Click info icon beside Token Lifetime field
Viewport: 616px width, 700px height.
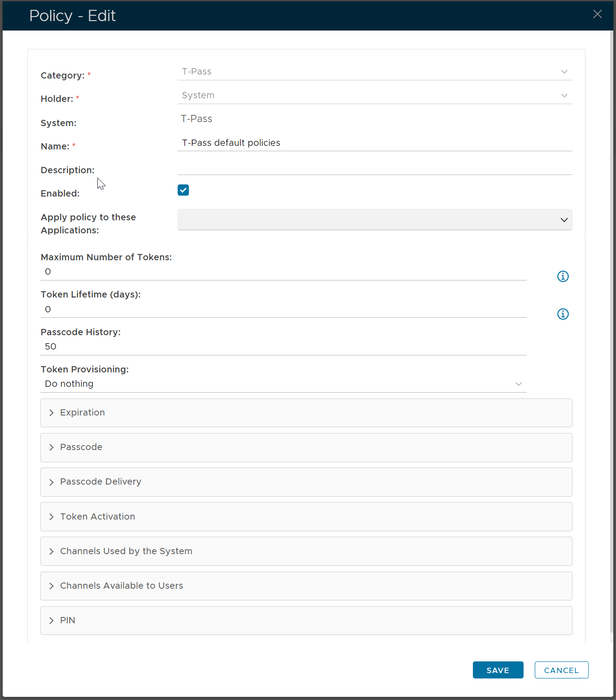pos(563,314)
